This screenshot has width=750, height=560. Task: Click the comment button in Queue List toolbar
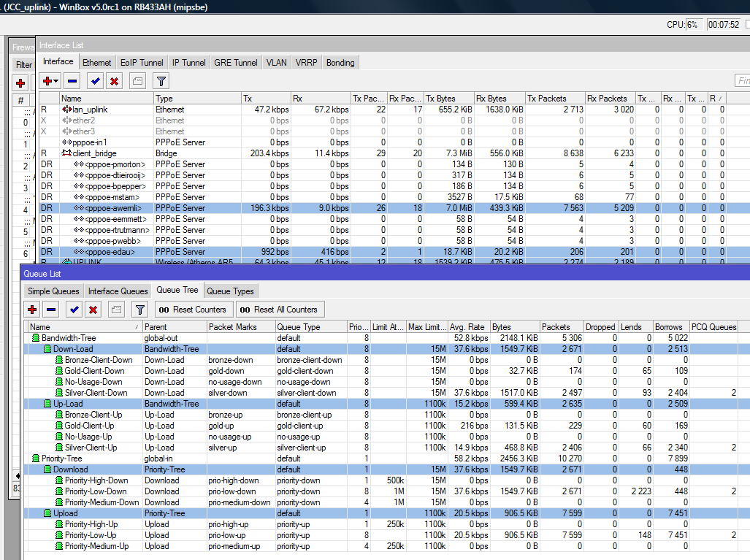[x=116, y=310]
